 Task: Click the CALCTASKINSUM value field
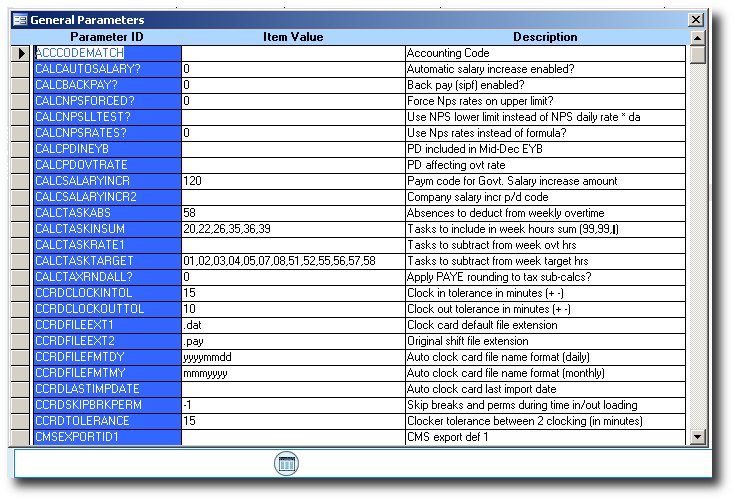click(292, 229)
